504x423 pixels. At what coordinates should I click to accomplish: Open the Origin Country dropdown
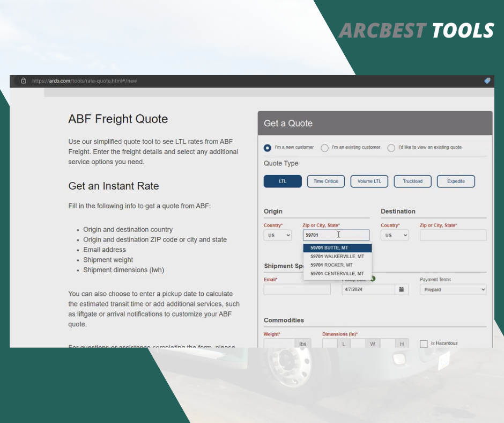coord(278,235)
